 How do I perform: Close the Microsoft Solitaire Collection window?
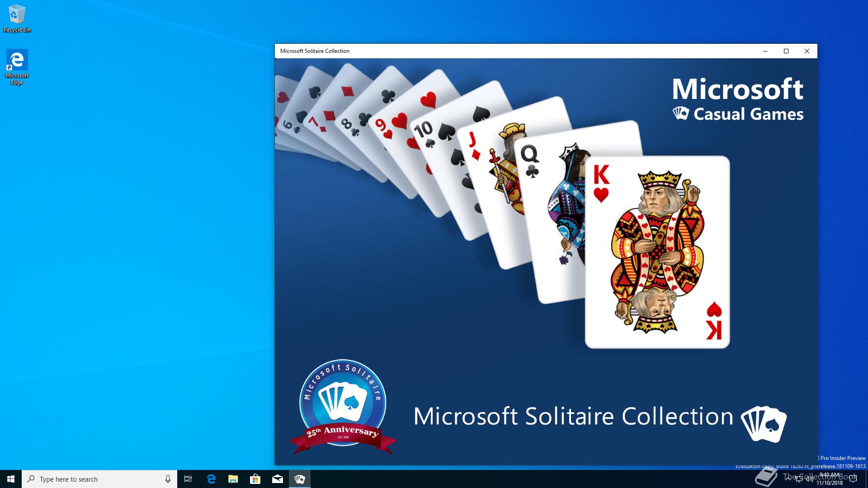pos(807,51)
